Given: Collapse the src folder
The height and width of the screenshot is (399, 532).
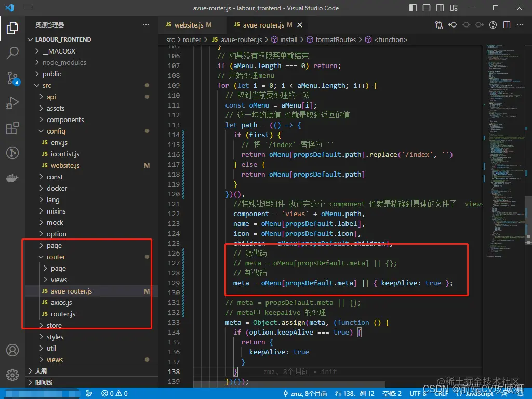Looking at the screenshot, I should pyautogui.click(x=91, y=85).
